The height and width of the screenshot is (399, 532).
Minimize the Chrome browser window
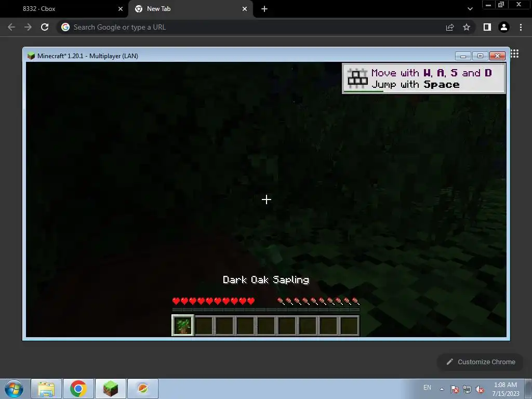488,5
